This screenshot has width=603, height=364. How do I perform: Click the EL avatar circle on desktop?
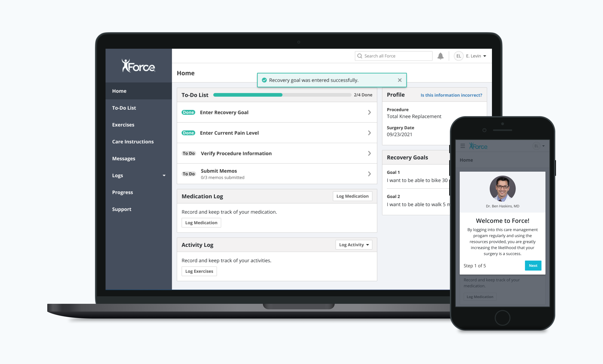pyautogui.click(x=458, y=56)
